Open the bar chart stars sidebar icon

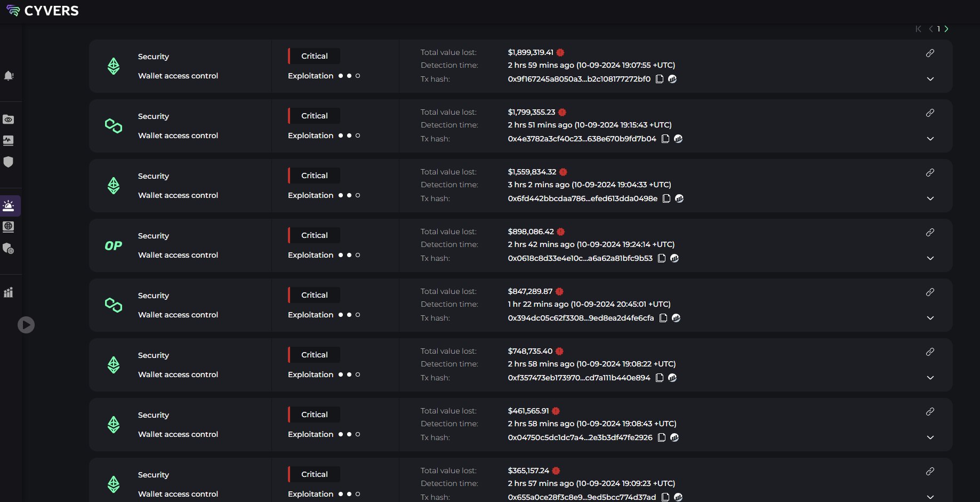coord(9,292)
